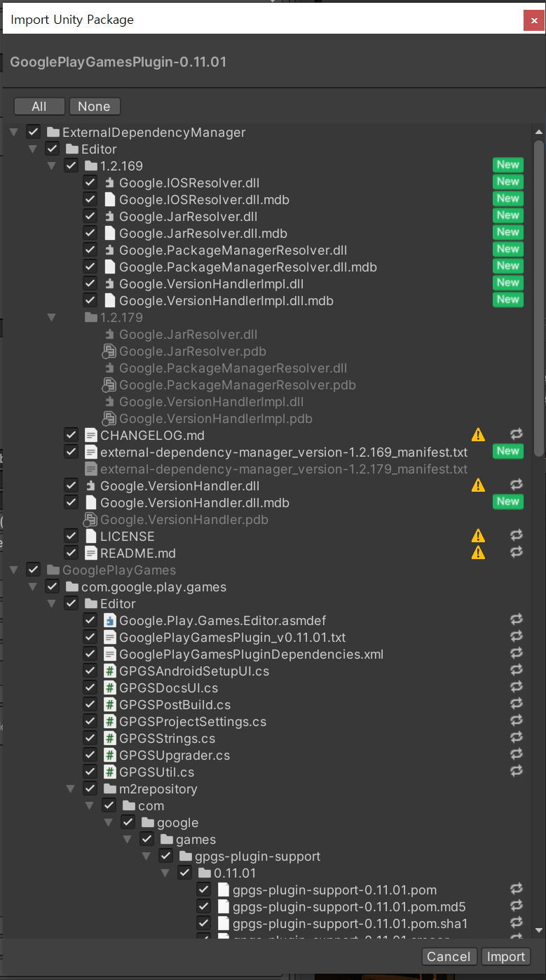This screenshot has height=980, width=546.
Task: Click the New badge on Google.VersionHandler.dll.mdb row
Action: pos(507,502)
